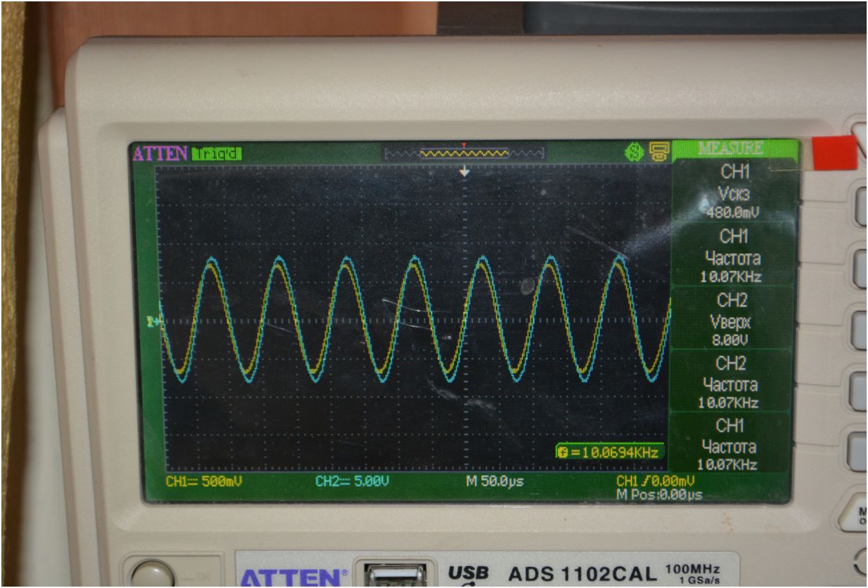The width and height of the screenshot is (868, 588).
Task: Select the CH2 Vверх 8.00V measurement
Action: click(733, 319)
